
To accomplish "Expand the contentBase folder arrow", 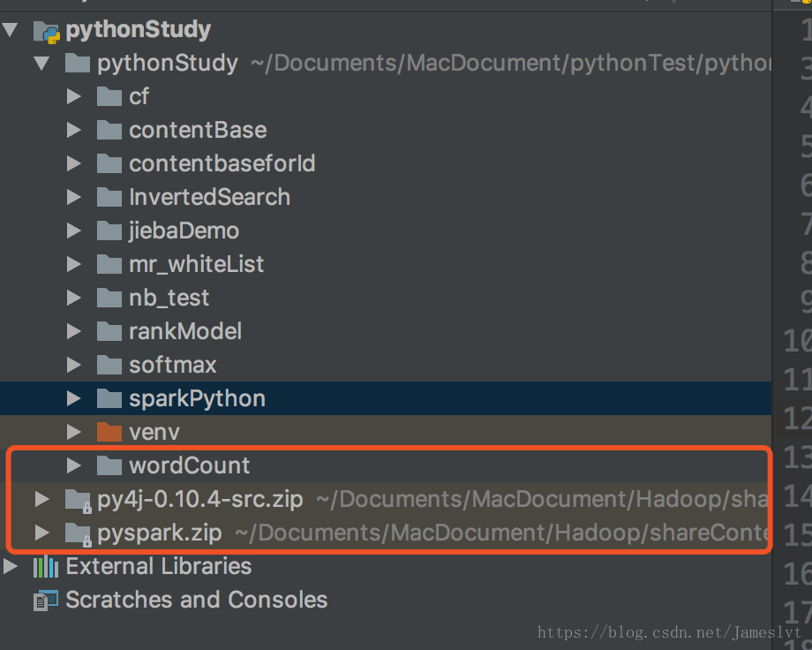I will click(x=74, y=130).
